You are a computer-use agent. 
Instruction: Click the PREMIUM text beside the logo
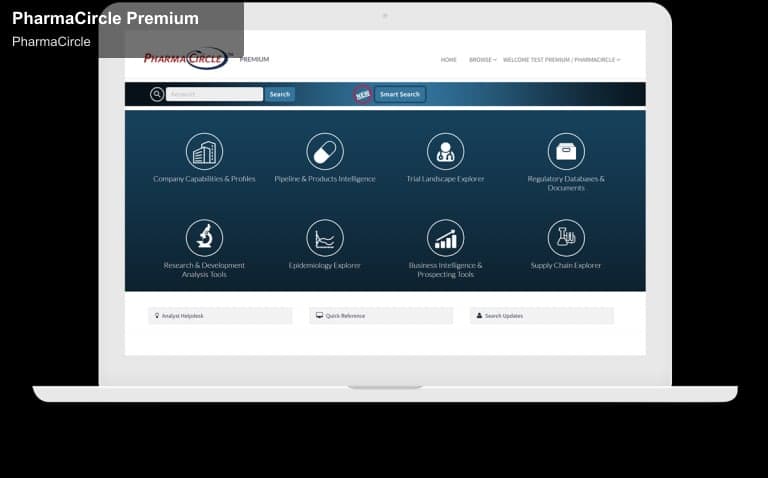(x=254, y=59)
